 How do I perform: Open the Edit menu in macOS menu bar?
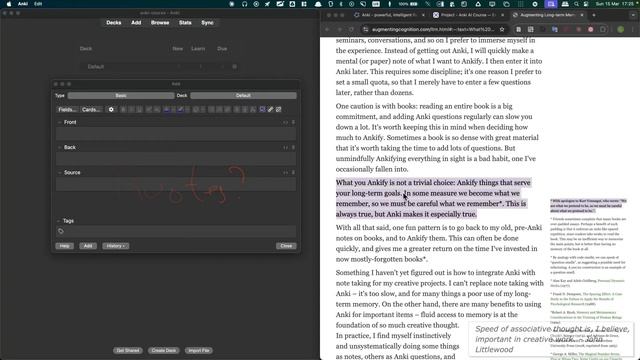[38, 4]
